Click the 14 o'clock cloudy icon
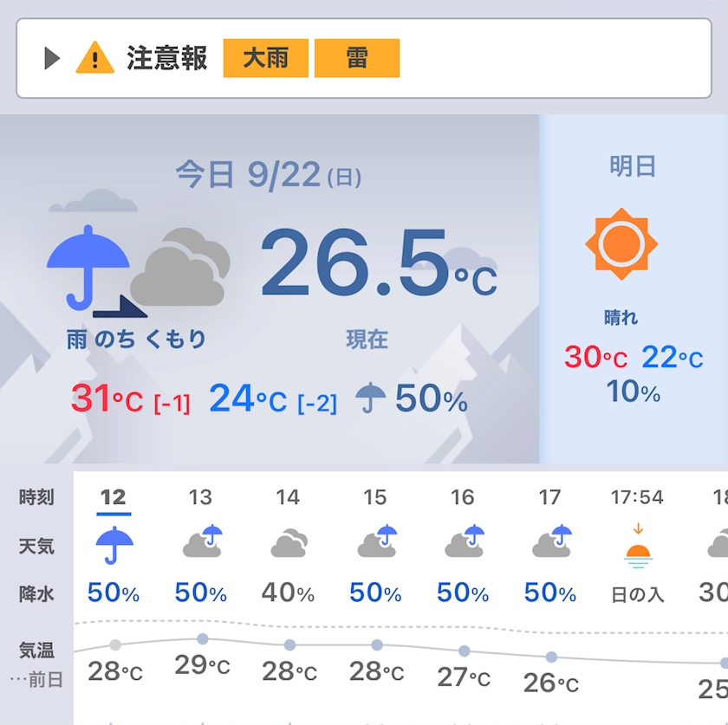728x725 pixels. (x=289, y=542)
